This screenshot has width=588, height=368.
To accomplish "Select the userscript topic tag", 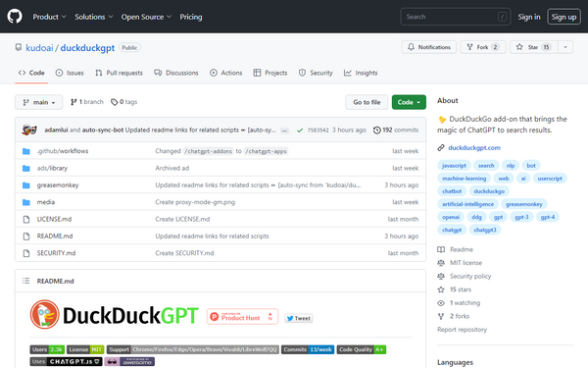I will coord(550,179).
